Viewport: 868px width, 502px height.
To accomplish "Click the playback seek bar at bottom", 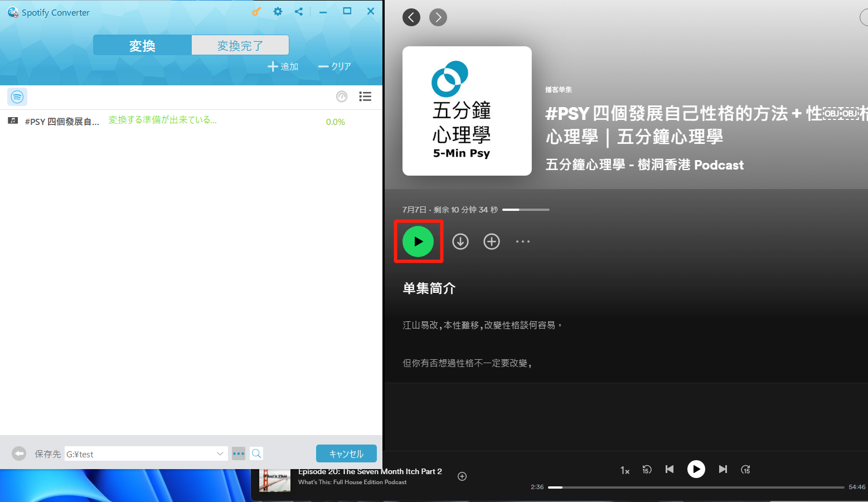I will point(696,487).
